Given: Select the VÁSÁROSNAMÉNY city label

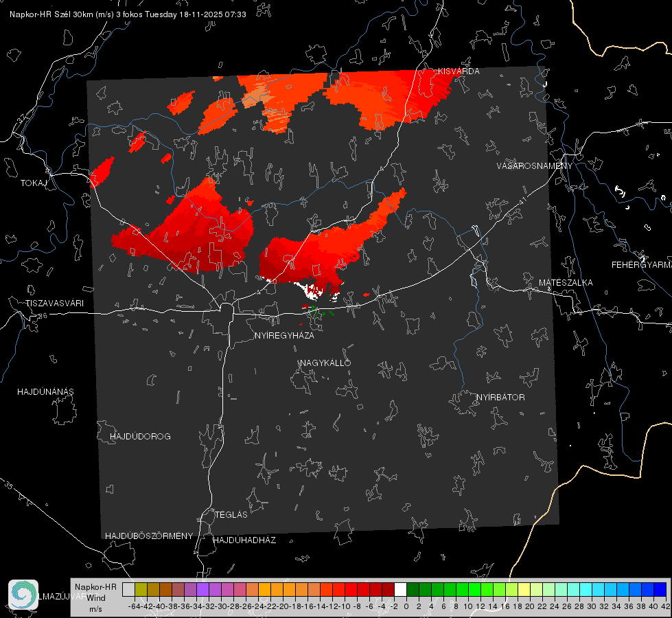Looking at the screenshot, I should [x=535, y=166].
